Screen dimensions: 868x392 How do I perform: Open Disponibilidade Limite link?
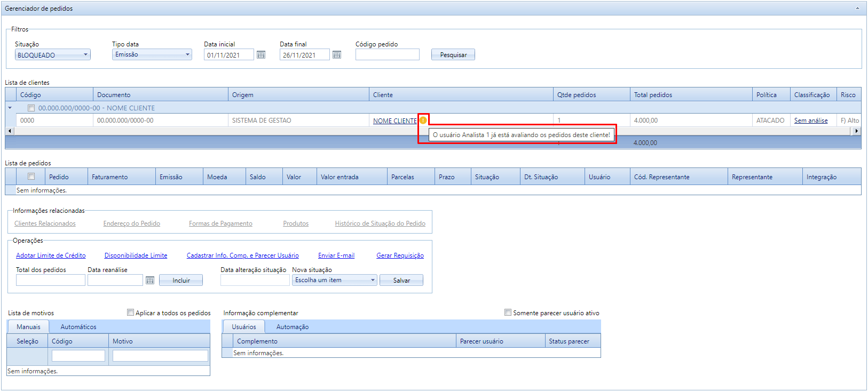(x=136, y=255)
